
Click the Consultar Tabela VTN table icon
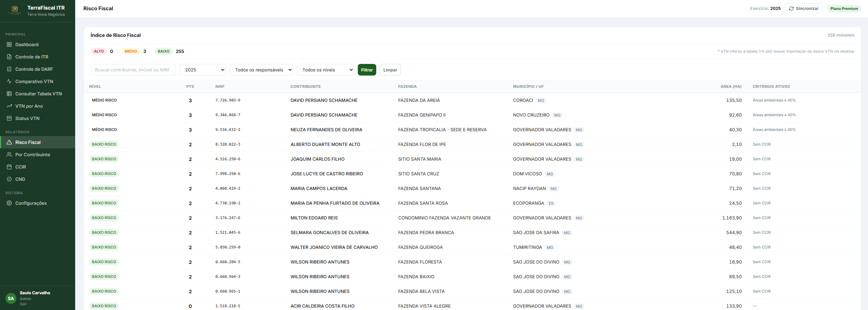[x=9, y=94]
